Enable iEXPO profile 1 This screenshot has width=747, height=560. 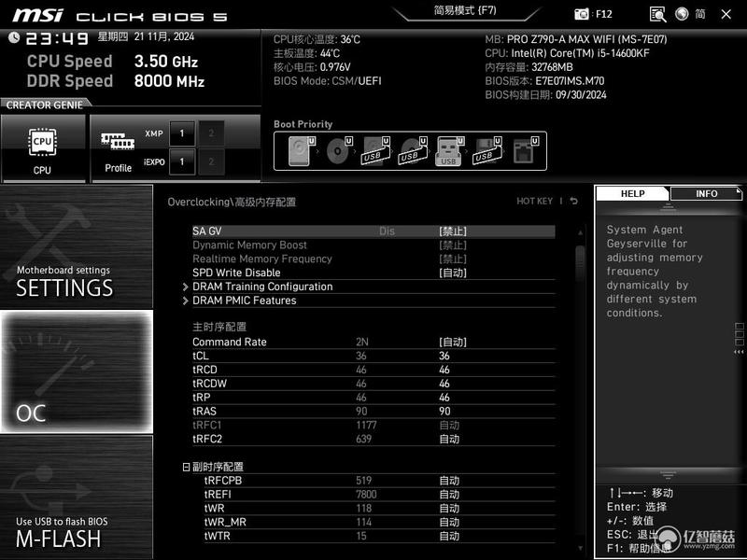click(181, 161)
